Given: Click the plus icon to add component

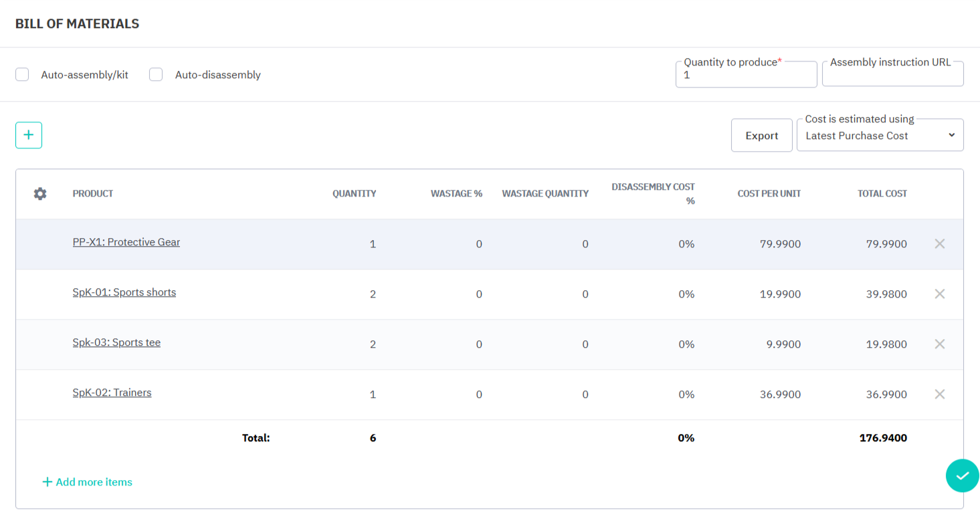Looking at the screenshot, I should click(29, 135).
